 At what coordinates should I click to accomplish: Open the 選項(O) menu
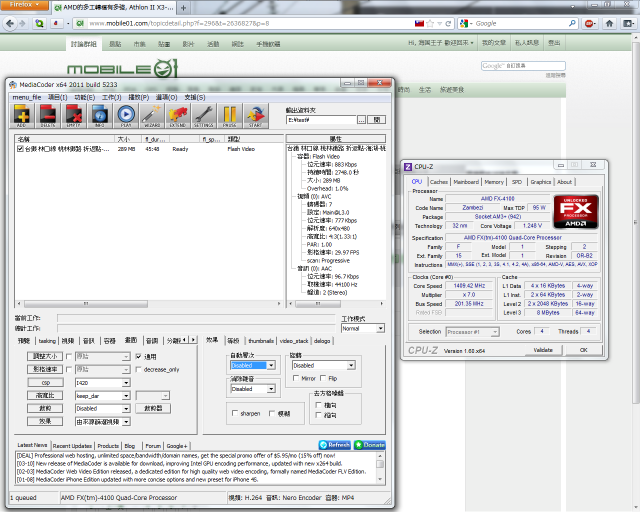167,97
